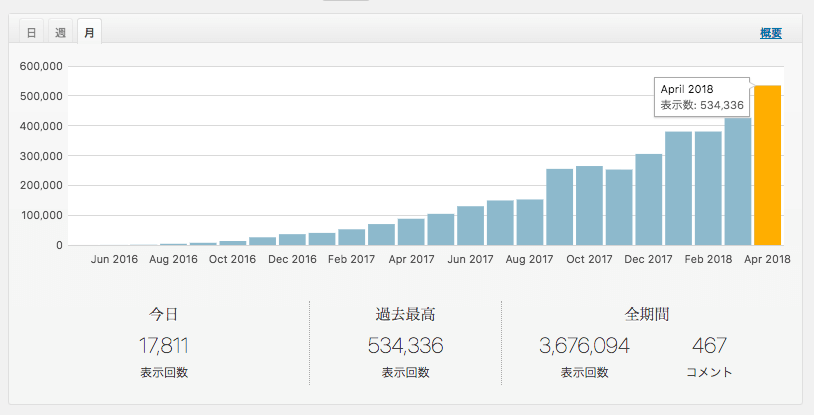Image resolution: width=814 pixels, height=415 pixels.
Task: Click the 'April 2018' tooltip title
Action: [687, 89]
